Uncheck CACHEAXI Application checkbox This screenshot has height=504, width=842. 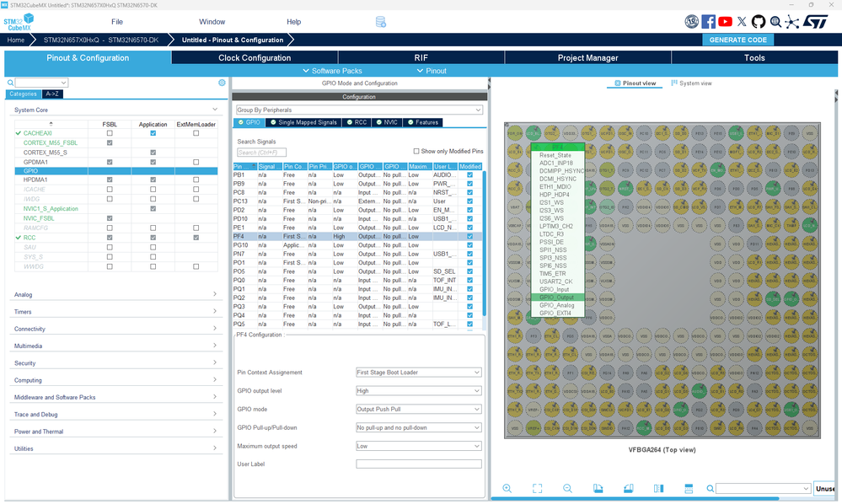tap(153, 133)
